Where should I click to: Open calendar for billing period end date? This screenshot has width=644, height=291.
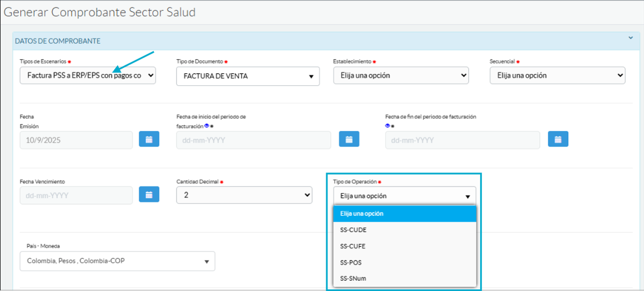pyautogui.click(x=557, y=140)
